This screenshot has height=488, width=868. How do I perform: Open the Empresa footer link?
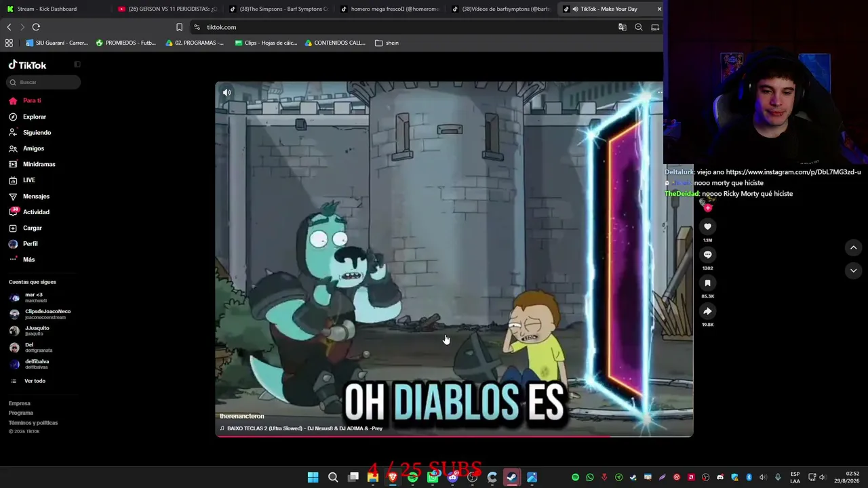coord(20,403)
